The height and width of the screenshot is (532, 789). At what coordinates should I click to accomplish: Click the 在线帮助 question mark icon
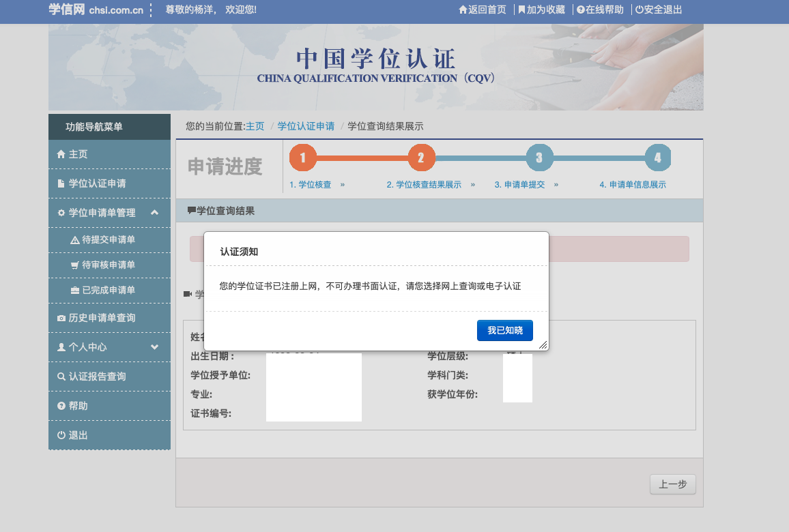[581, 10]
